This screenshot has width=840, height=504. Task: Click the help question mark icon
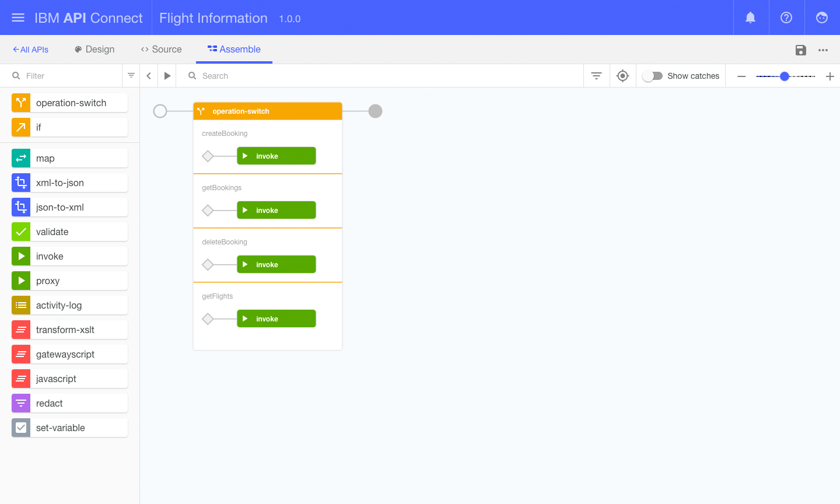(786, 17)
